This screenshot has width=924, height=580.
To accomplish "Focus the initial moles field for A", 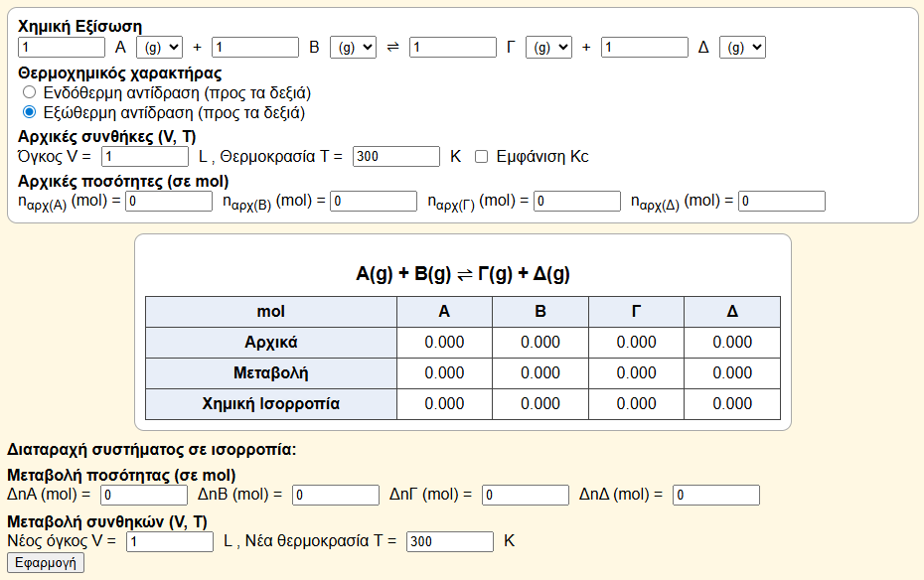I will coord(169,202).
